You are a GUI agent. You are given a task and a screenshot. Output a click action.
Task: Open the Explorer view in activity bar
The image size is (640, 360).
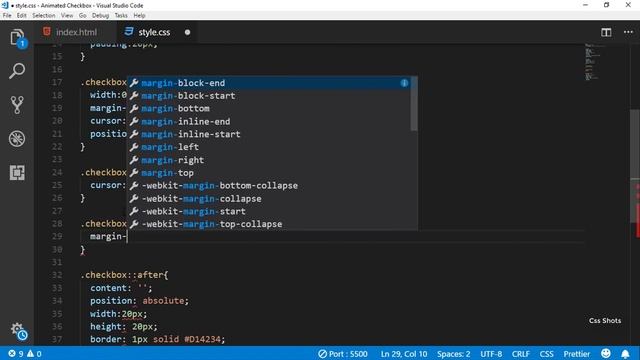(x=17, y=38)
